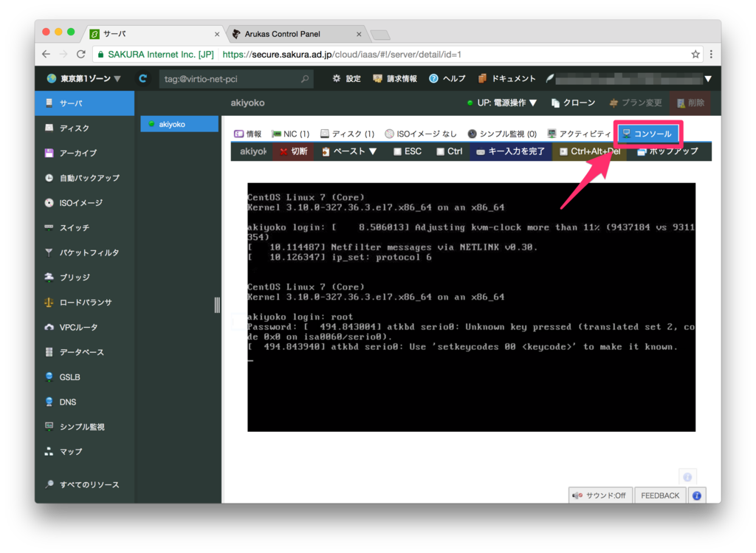The image size is (756, 553).
Task: Click the ISOイメージ disc icon in sidebar
Action: (49, 202)
